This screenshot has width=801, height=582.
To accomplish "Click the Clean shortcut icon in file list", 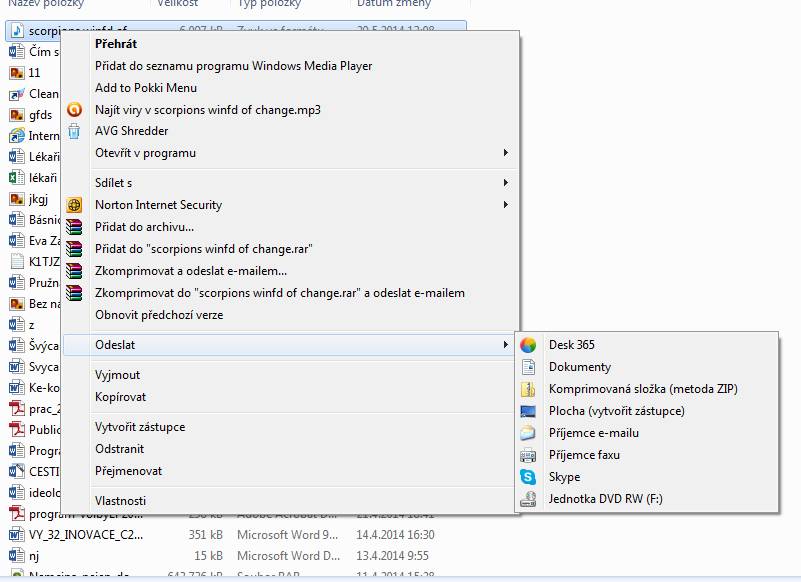I will point(17,94).
